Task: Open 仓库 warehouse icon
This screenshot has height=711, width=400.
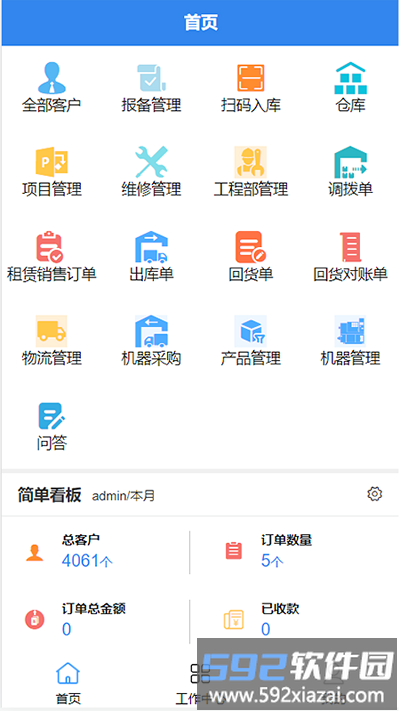Action: tap(351, 78)
